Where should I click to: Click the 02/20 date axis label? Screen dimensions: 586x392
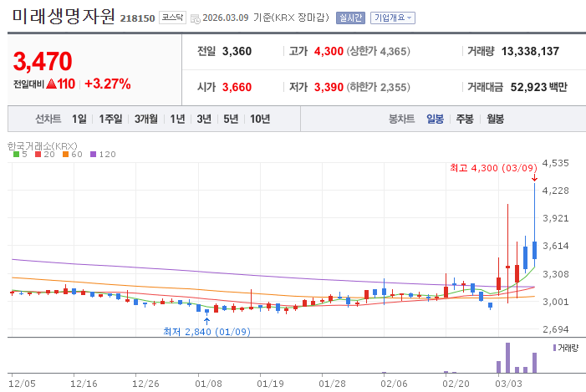coord(456,384)
